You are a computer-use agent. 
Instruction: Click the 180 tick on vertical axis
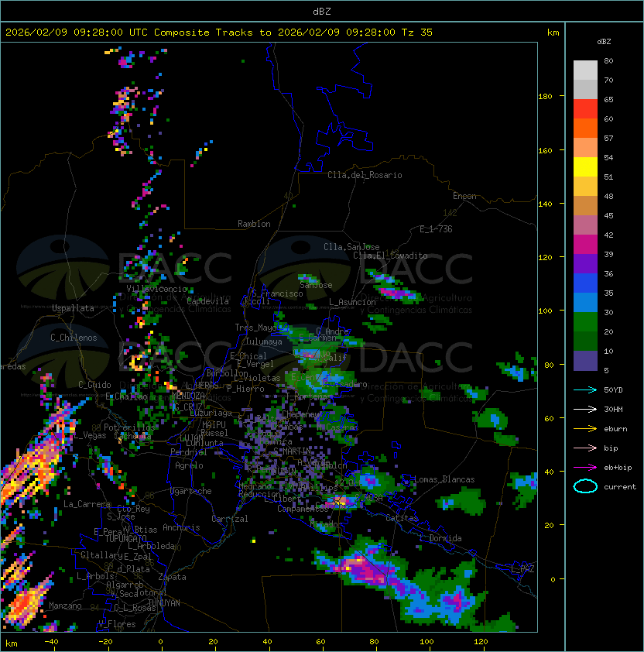point(545,97)
